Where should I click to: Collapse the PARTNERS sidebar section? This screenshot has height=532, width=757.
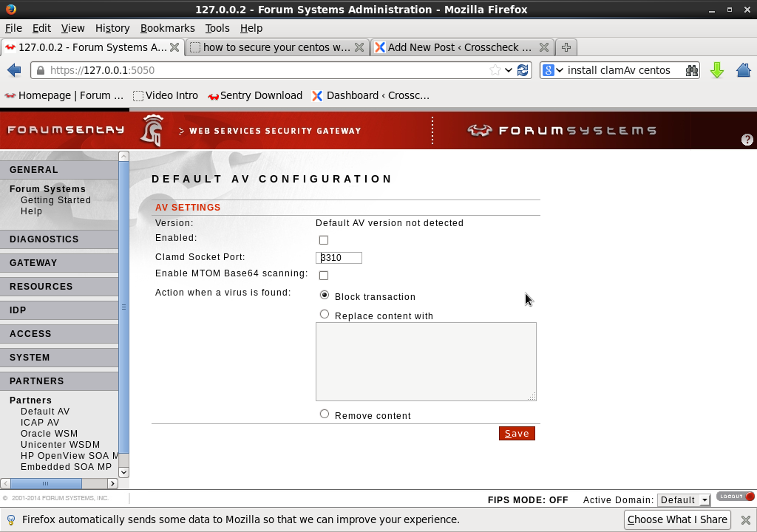click(59, 381)
